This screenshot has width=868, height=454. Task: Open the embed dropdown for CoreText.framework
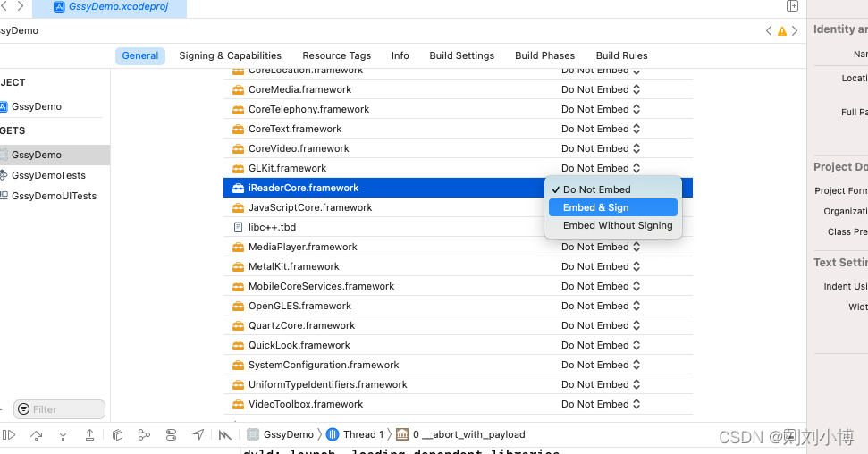(x=601, y=129)
